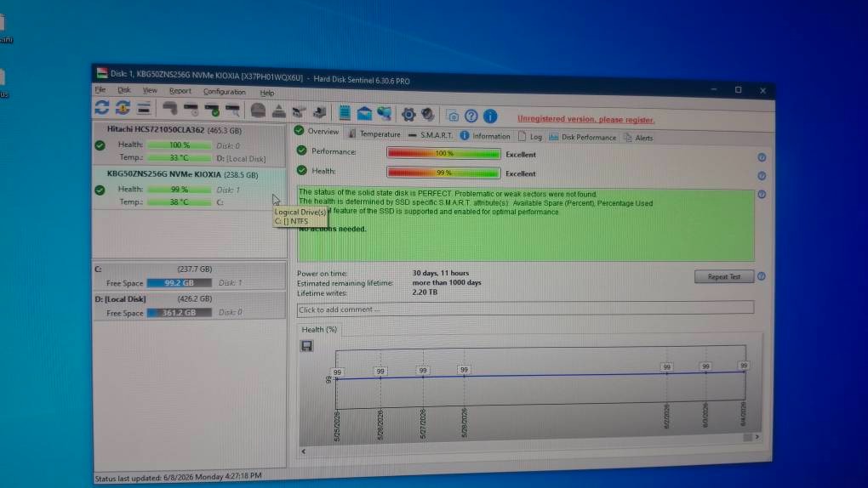Click the Hitachi Temp 33 °C bar

click(180, 157)
